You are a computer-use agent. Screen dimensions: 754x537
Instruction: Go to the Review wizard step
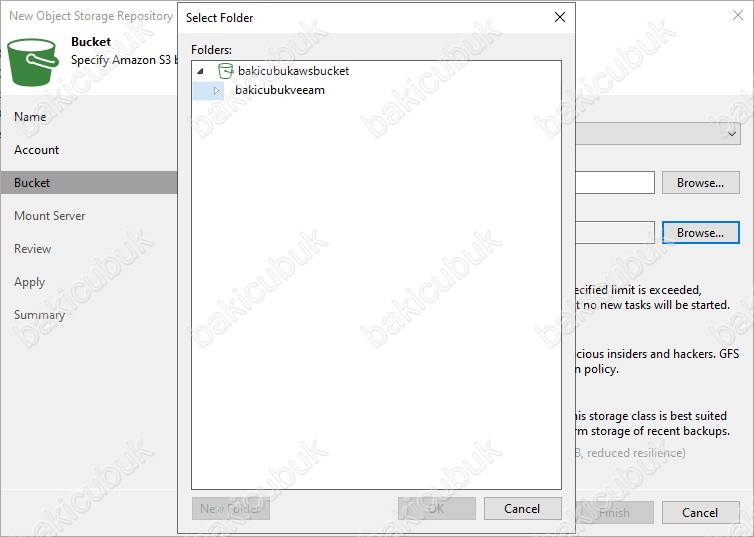pyautogui.click(x=33, y=249)
